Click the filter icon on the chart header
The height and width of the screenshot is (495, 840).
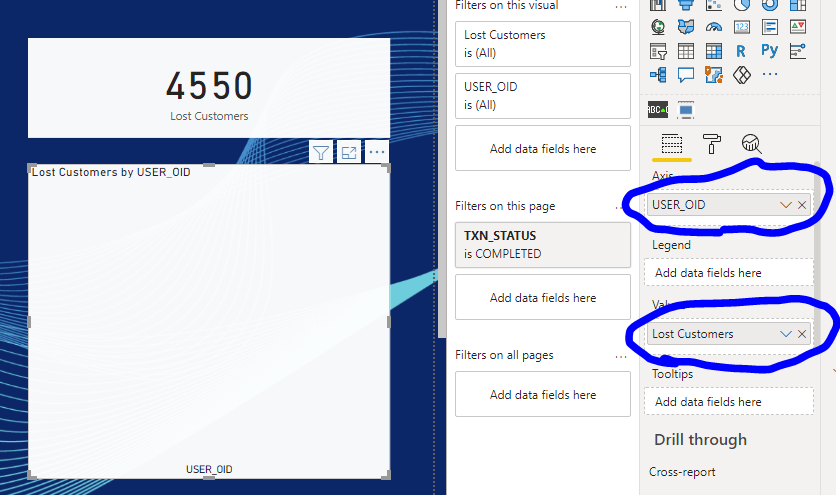(321, 153)
